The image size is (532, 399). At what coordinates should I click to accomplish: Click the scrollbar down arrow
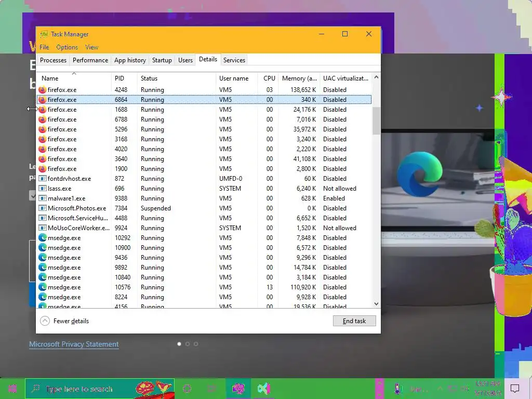click(x=376, y=304)
